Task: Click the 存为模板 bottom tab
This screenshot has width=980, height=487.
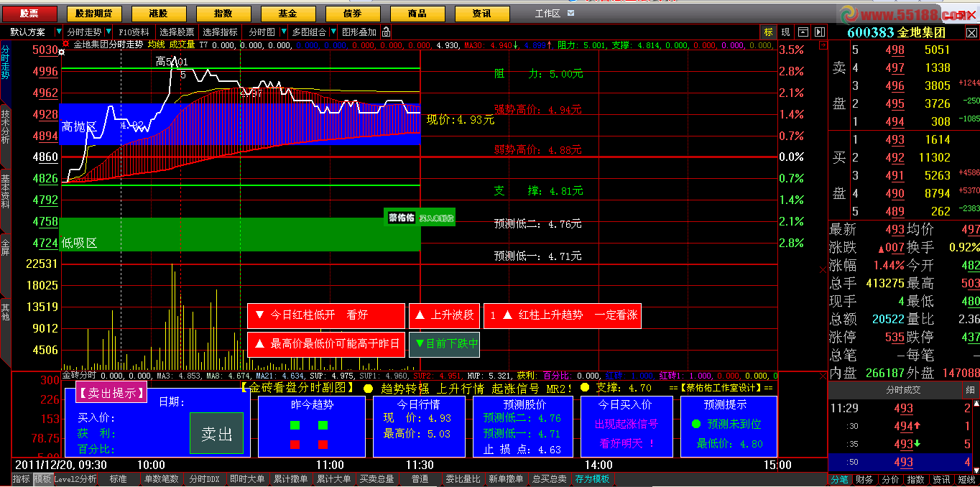Action: pos(592,479)
